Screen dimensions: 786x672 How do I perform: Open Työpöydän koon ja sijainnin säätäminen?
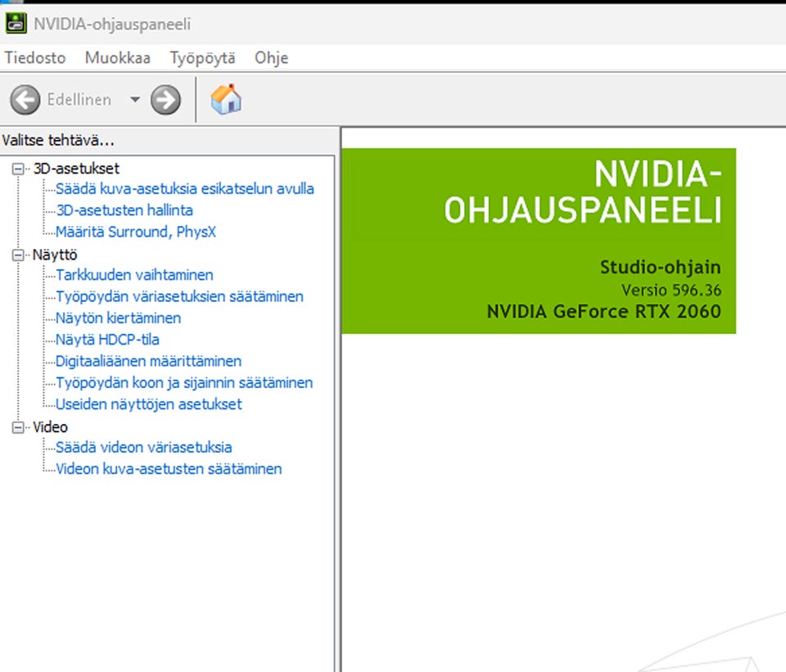click(x=184, y=383)
